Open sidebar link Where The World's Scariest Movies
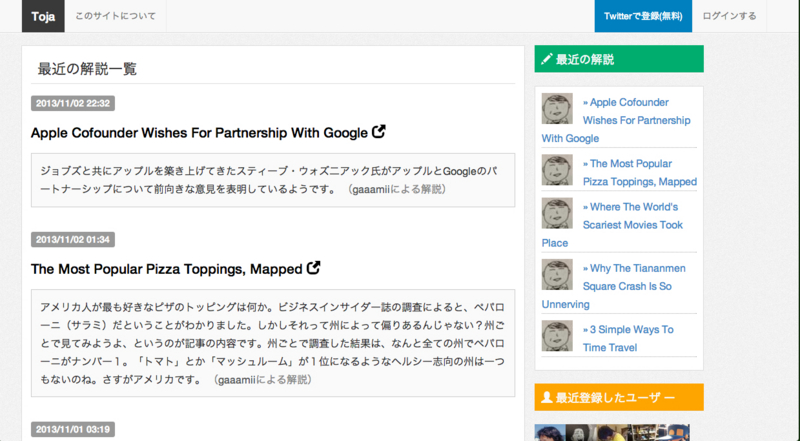The image size is (800, 441). [x=612, y=225]
